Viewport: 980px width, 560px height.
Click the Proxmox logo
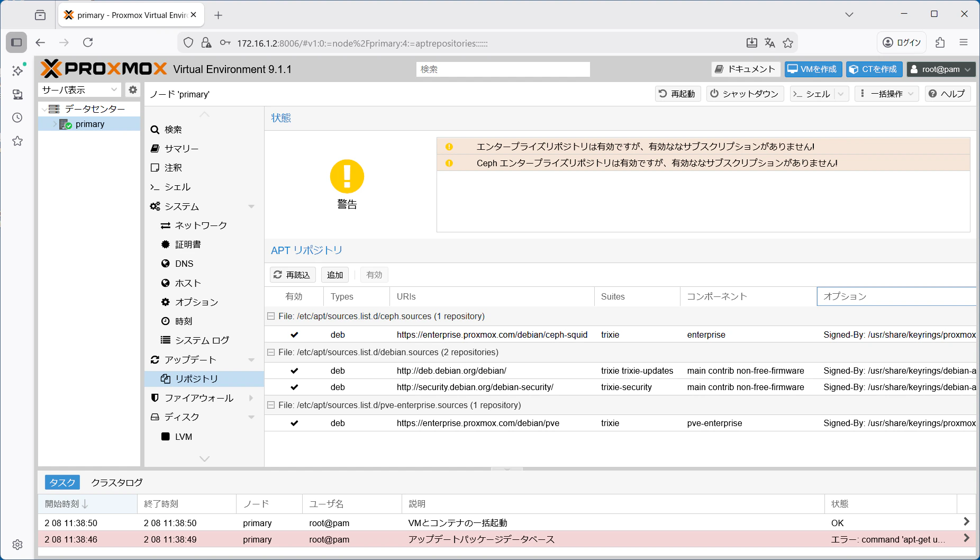coord(104,69)
